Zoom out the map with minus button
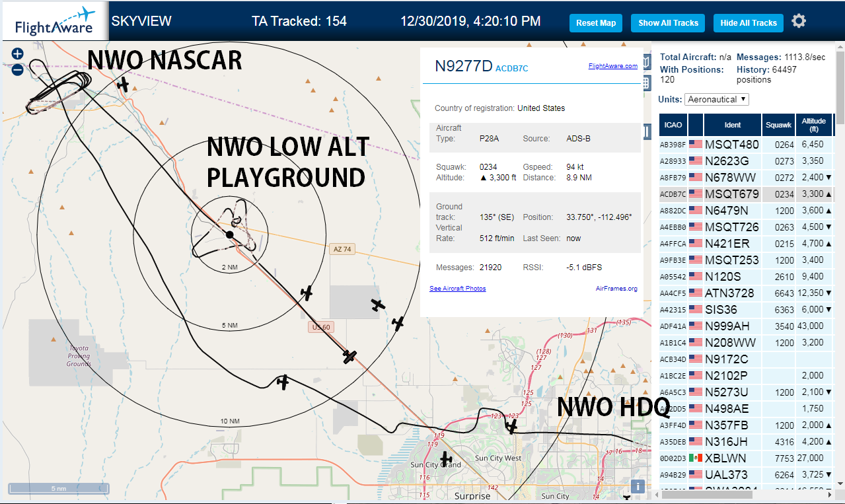 pyautogui.click(x=17, y=69)
